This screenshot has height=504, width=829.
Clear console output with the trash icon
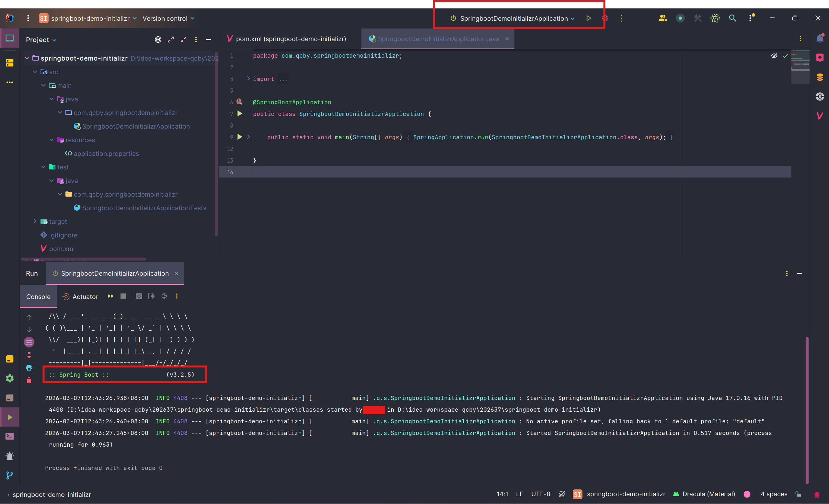[x=29, y=380]
